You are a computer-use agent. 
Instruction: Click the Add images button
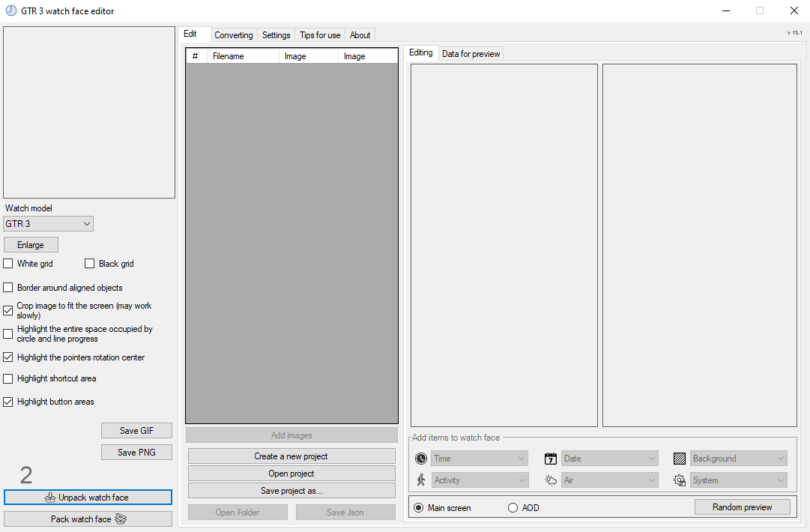[292, 435]
